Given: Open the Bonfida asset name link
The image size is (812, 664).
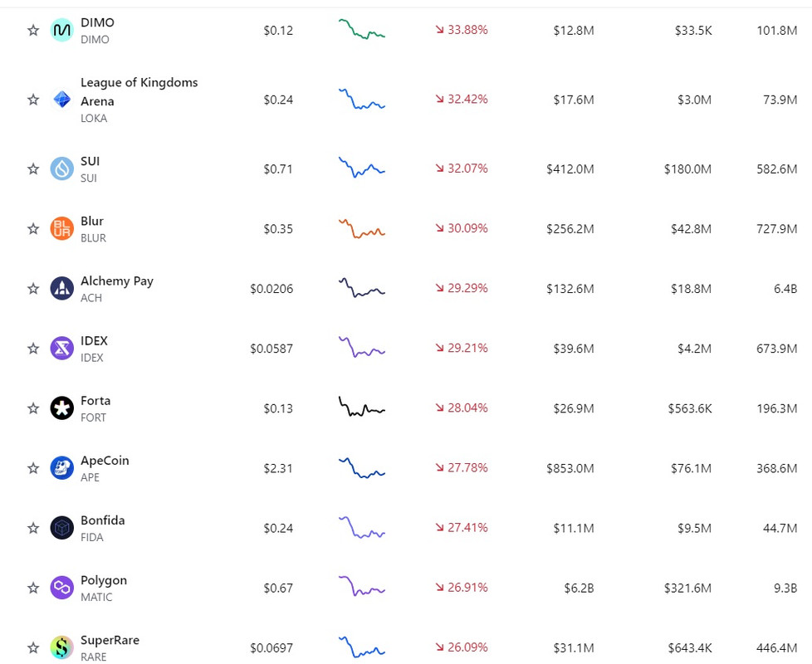Looking at the screenshot, I should pos(102,520).
